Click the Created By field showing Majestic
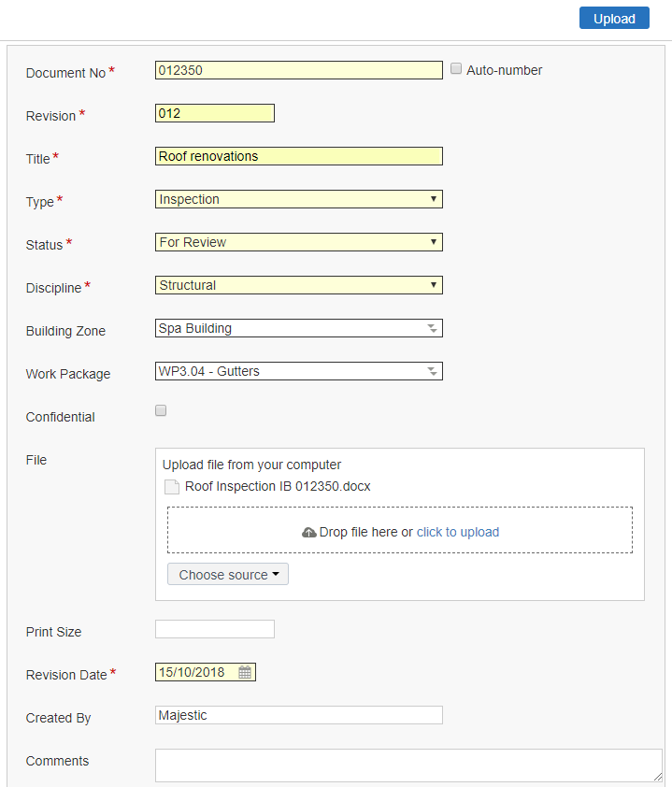Viewport: 672px width, 787px height. tap(298, 715)
